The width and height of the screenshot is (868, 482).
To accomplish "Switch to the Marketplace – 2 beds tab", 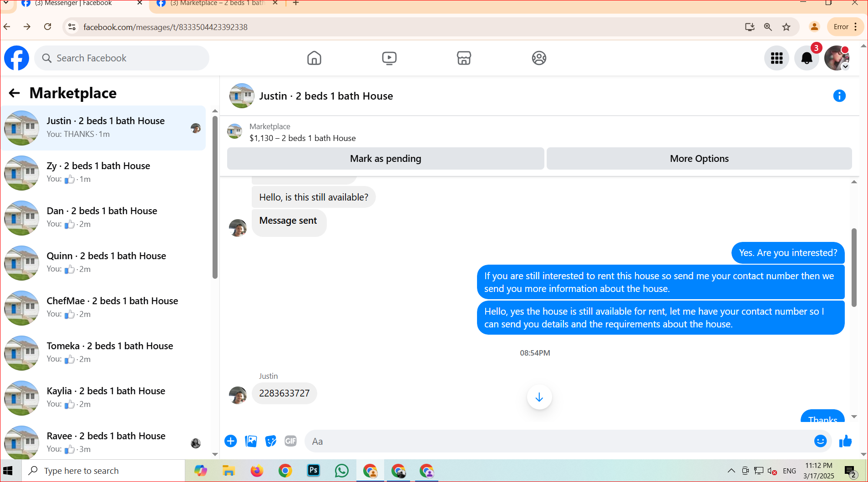I will [217, 4].
